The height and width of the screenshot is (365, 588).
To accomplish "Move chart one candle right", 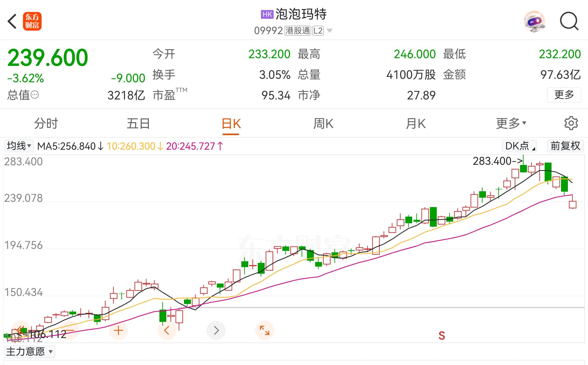I will tap(216, 330).
